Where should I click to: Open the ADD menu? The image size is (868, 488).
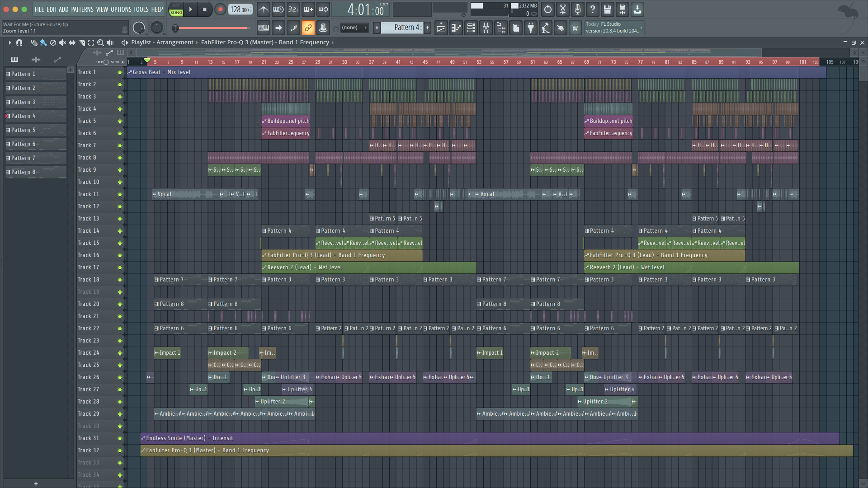click(x=64, y=9)
